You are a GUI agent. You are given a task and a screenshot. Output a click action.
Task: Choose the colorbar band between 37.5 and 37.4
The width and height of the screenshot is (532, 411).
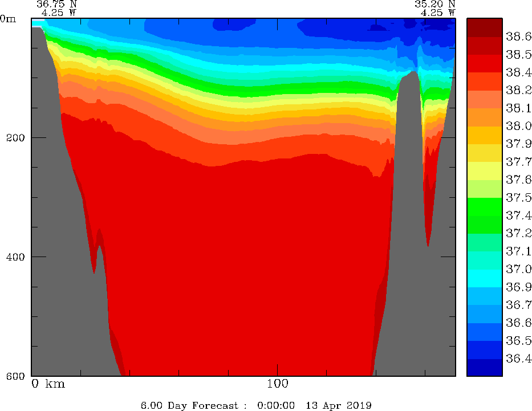click(x=485, y=207)
